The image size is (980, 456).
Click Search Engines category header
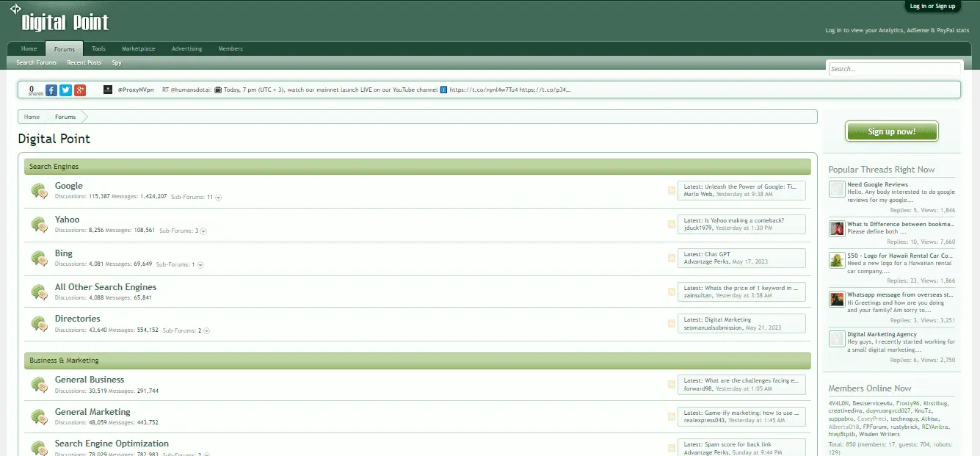click(x=417, y=167)
